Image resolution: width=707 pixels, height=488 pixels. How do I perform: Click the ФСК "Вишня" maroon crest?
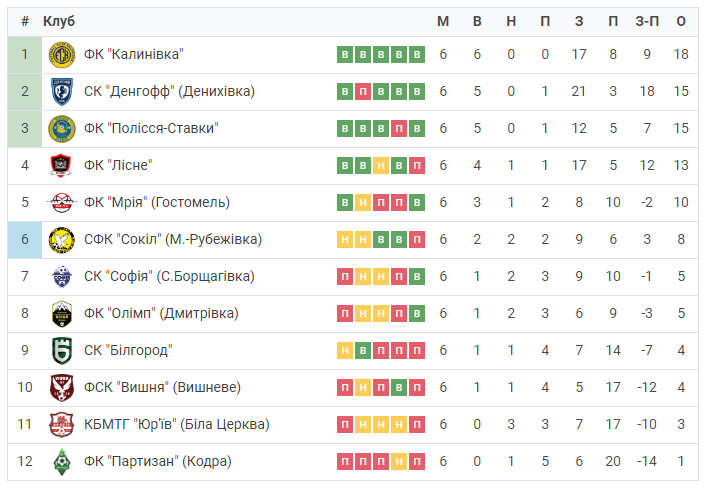point(62,387)
